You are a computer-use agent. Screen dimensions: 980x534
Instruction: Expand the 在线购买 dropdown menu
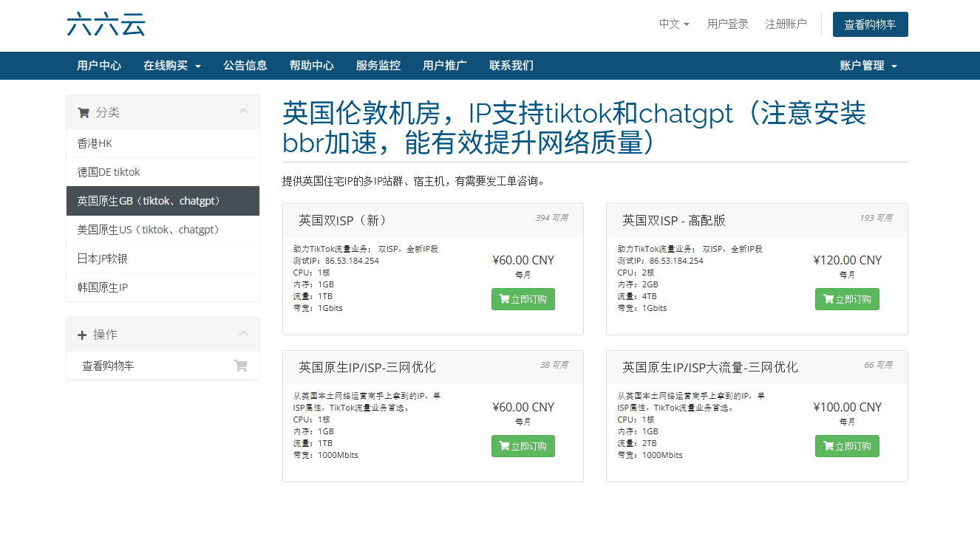(171, 66)
